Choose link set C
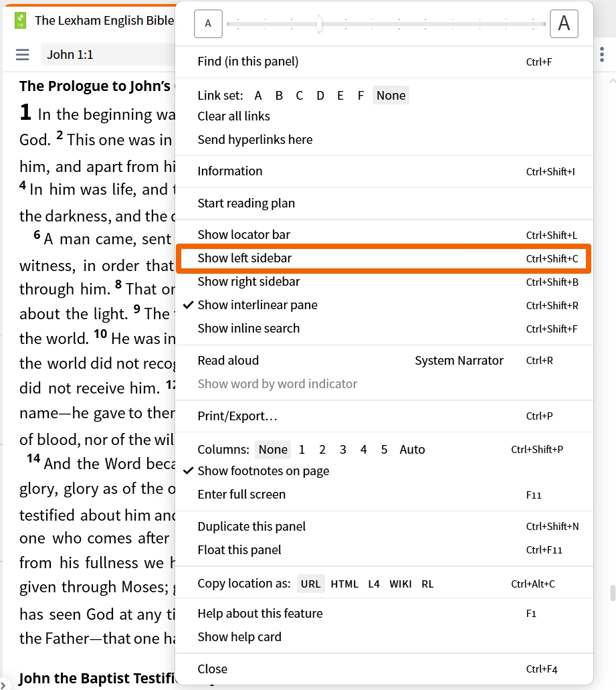This screenshot has width=616, height=690. click(300, 96)
